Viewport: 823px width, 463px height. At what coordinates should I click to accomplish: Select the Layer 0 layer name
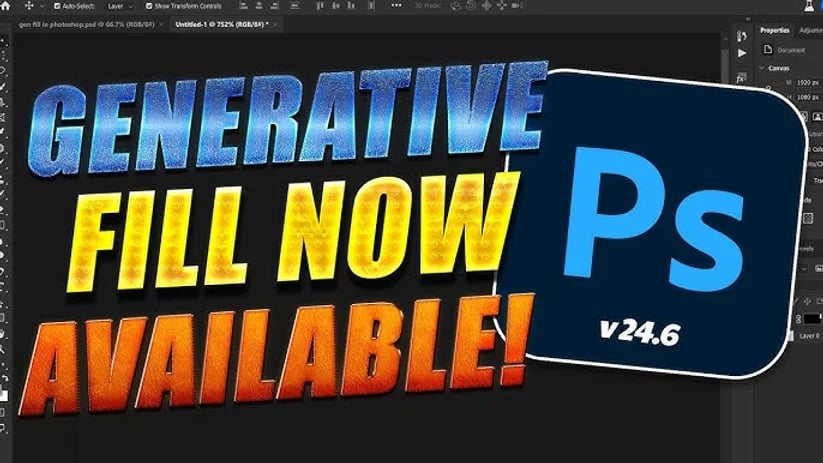(x=811, y=336)
